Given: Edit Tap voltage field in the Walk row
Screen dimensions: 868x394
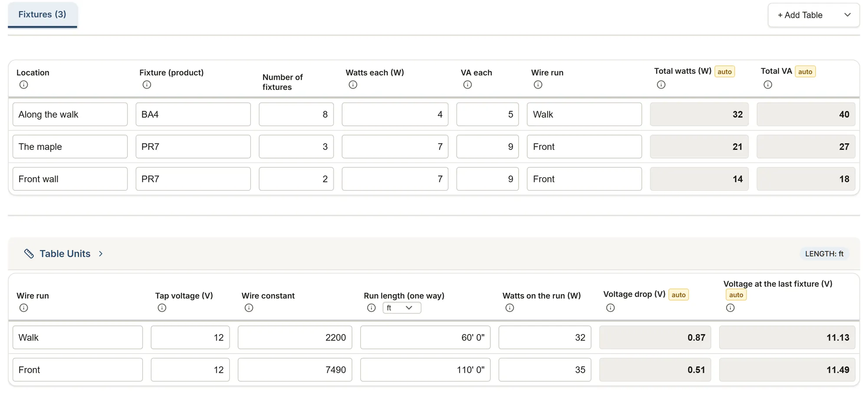Looking at the screenshot, I should 191,338.
